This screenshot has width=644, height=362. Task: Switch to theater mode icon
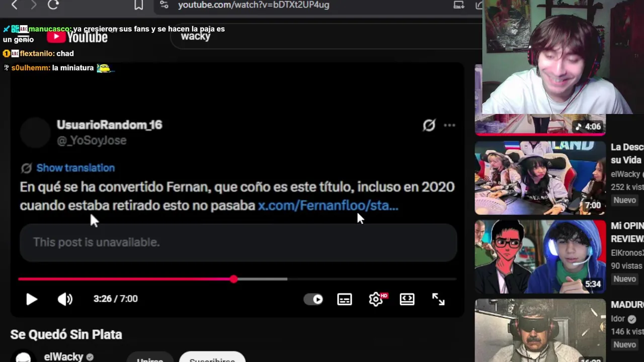coord(407,299)
